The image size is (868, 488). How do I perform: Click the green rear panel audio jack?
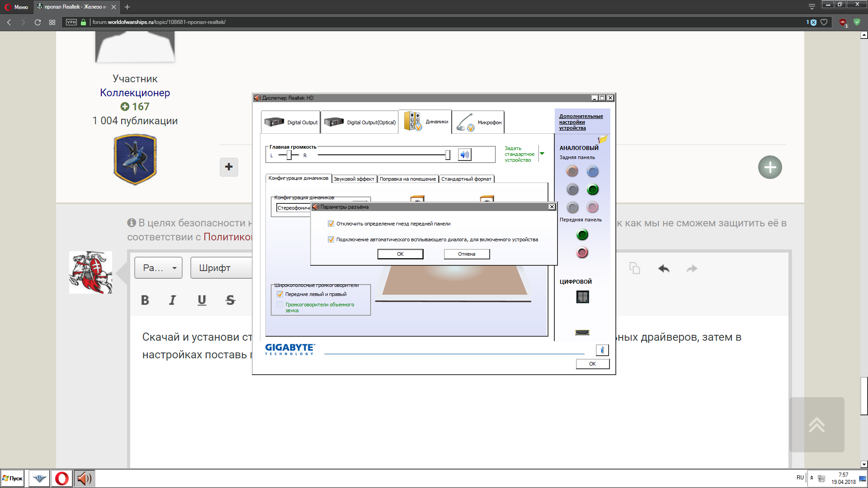pos(593,190)
